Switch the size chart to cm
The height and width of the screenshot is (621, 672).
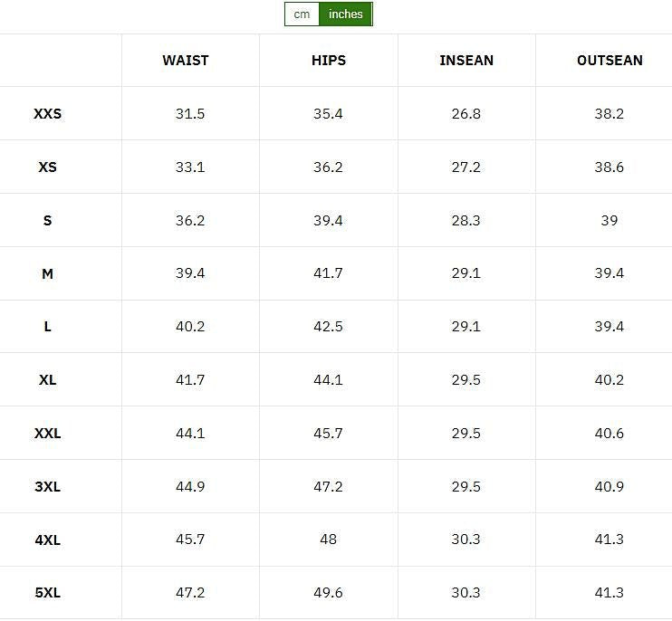coord(302,14)
